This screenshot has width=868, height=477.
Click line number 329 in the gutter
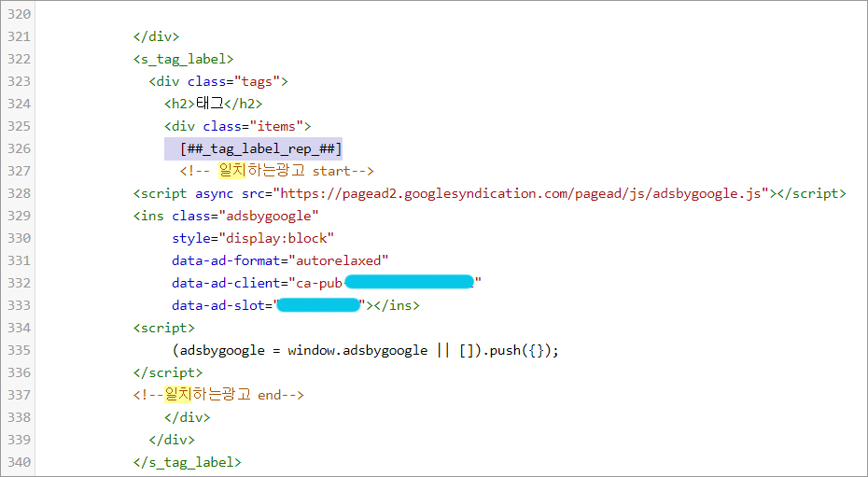(20, 216)
